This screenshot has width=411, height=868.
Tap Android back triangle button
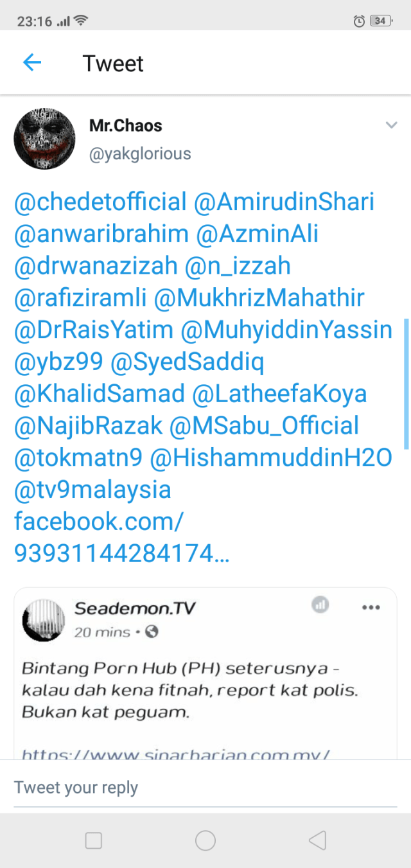[317, 840]
